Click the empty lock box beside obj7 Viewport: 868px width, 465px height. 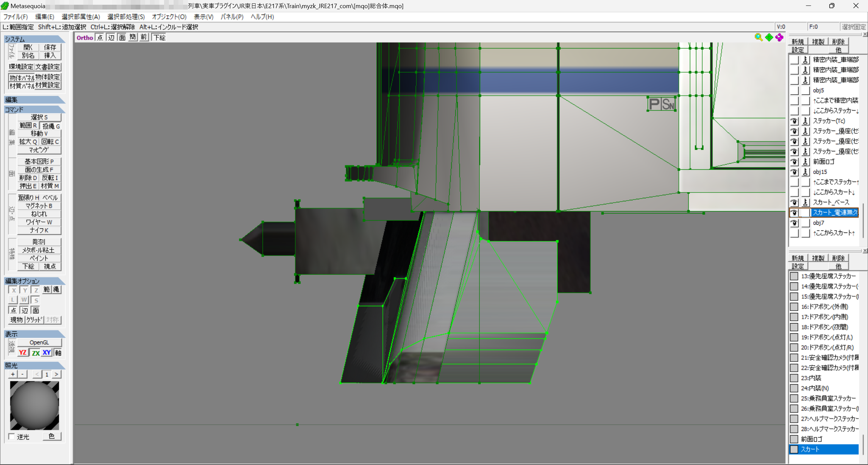coord(806,223)
